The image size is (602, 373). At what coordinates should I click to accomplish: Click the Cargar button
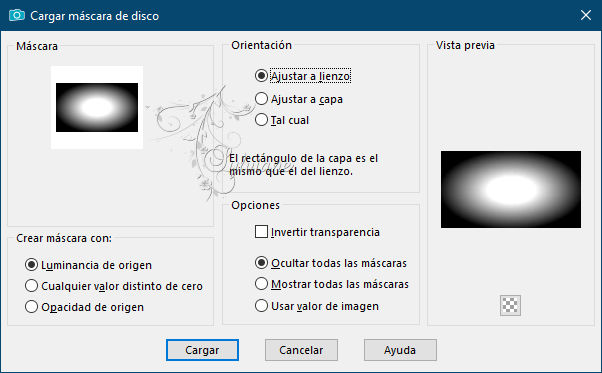pos(202,350)
